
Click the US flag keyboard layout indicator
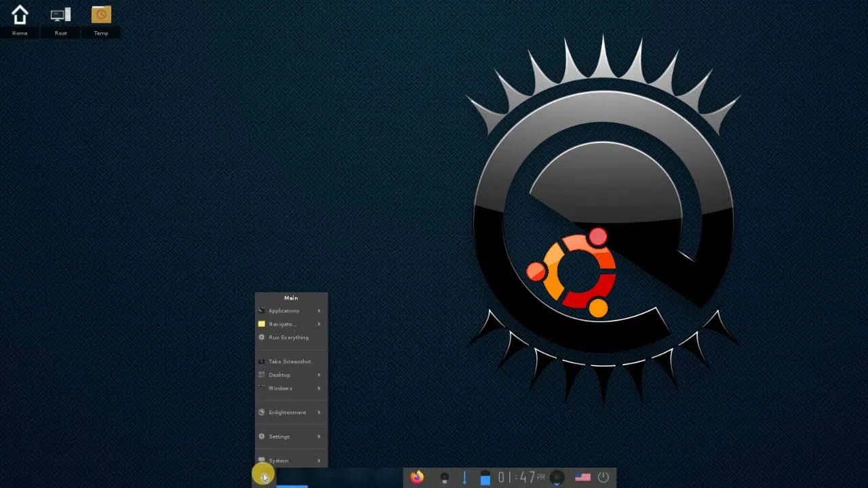[582, 476]
